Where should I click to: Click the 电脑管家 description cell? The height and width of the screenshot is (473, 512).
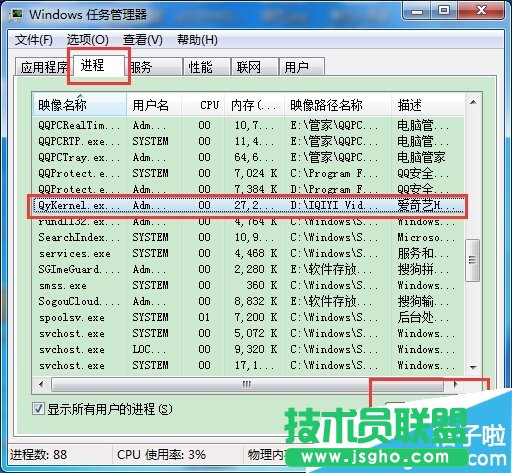[x=421, y=157]
